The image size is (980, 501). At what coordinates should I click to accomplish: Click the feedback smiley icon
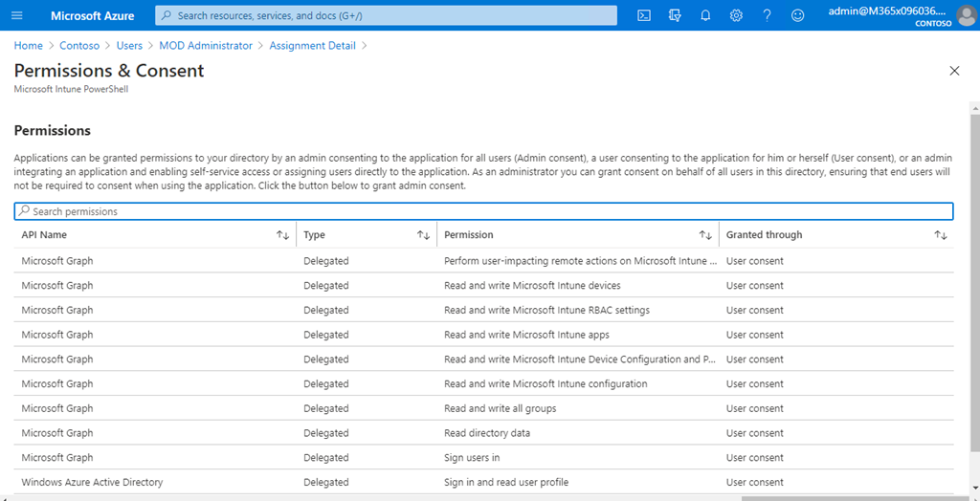click(x=797, y=15)
